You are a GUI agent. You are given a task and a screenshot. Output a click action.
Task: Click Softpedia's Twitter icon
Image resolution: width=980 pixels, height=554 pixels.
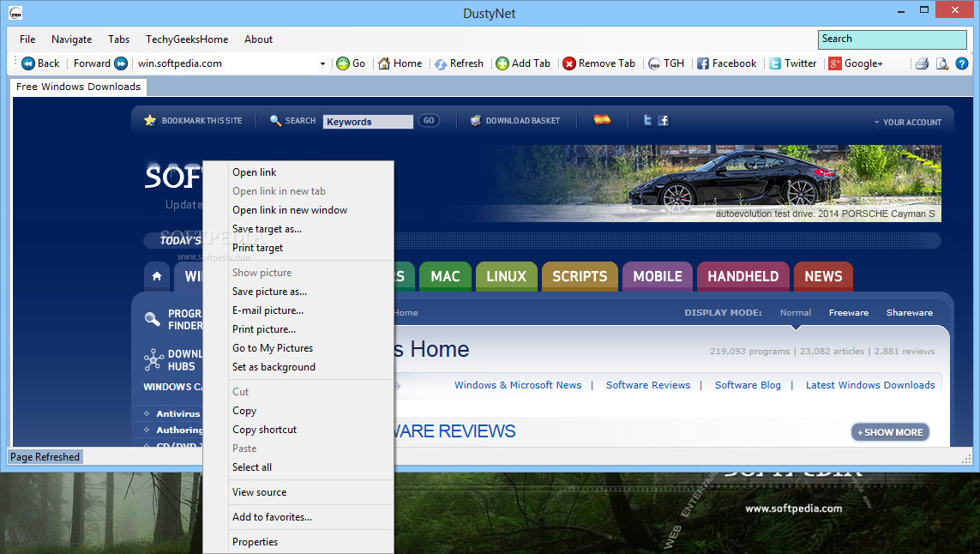pyautogui.click(x=647, y=120)
